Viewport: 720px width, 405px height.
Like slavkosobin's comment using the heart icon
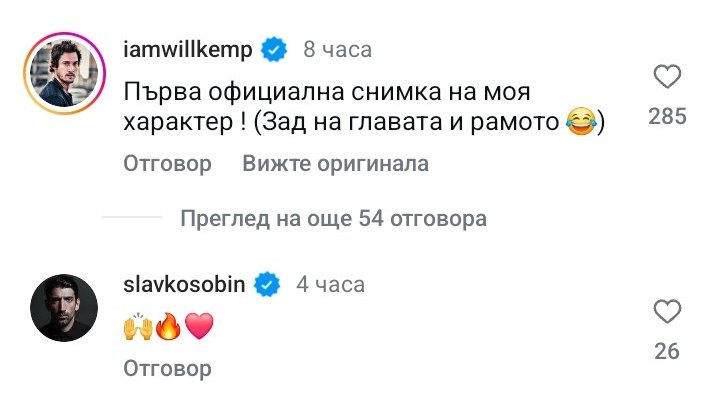[666, 313]
